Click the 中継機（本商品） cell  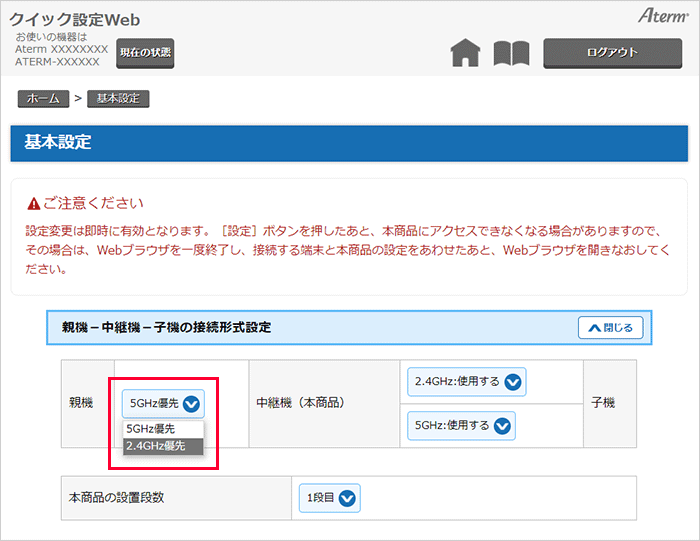tap(300, 403)
